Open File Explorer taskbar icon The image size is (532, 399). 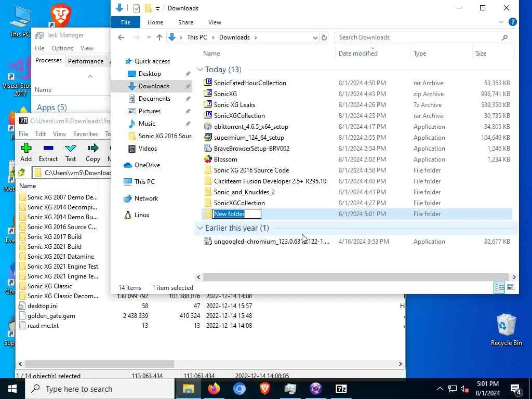188,389
